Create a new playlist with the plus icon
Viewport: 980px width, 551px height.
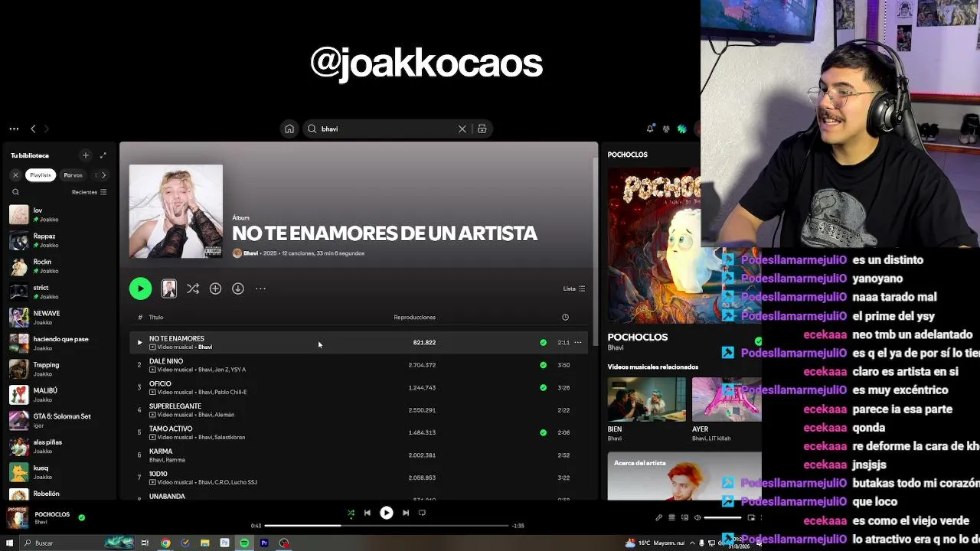[x=86, y=155]
